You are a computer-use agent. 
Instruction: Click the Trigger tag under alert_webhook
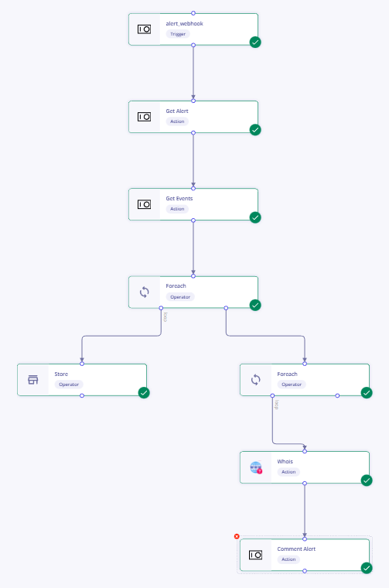(x=178, y=34)
